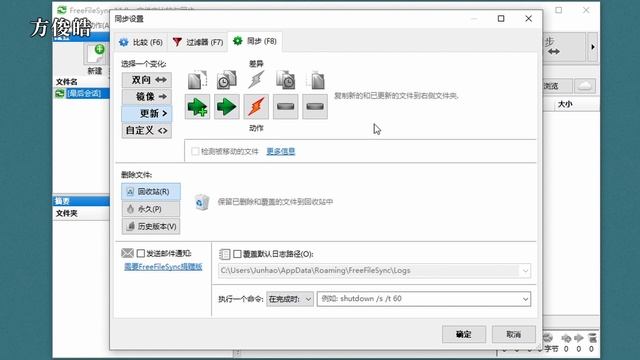Choose the 双向 sync variant
Image resolution: width=640 pixels, height=360 pixels.
coord(147,80)
